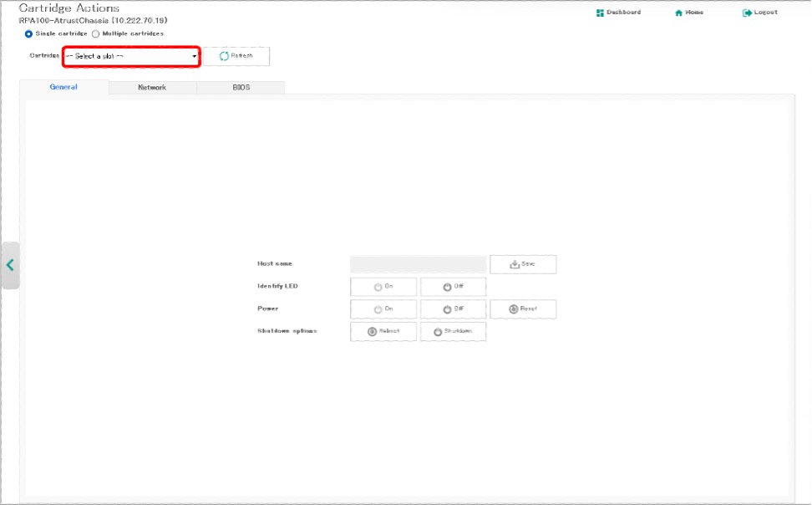This screenshot has width=812, height=505.
Task: Turn Identify LED on
Action: 383,287
